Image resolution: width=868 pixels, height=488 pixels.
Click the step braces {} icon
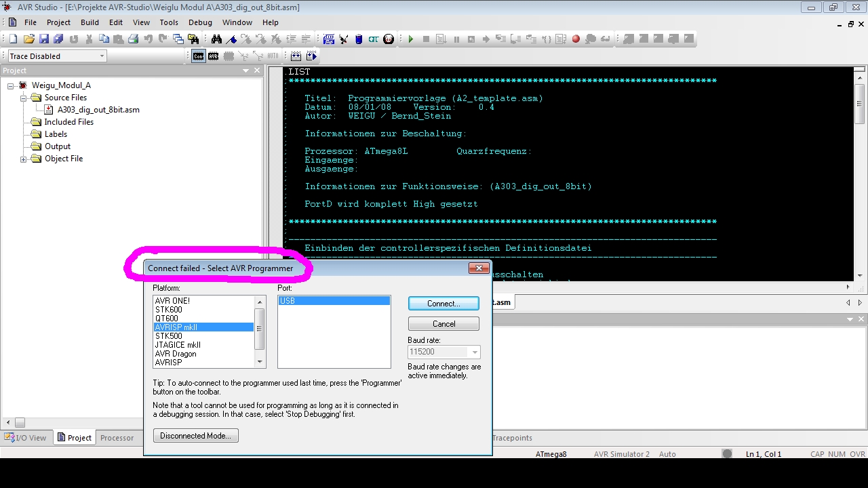point(546,39)
